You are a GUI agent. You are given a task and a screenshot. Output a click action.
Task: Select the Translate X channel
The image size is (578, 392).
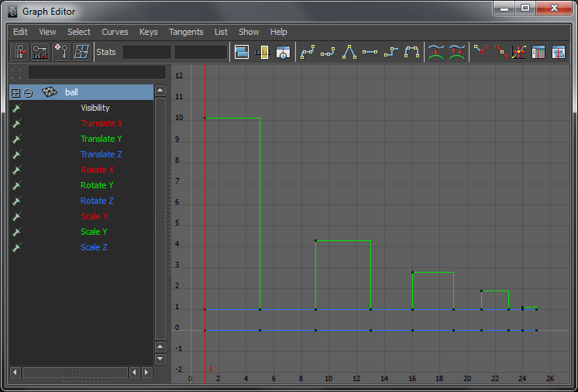pyautogui.click(x=101, y=124)
